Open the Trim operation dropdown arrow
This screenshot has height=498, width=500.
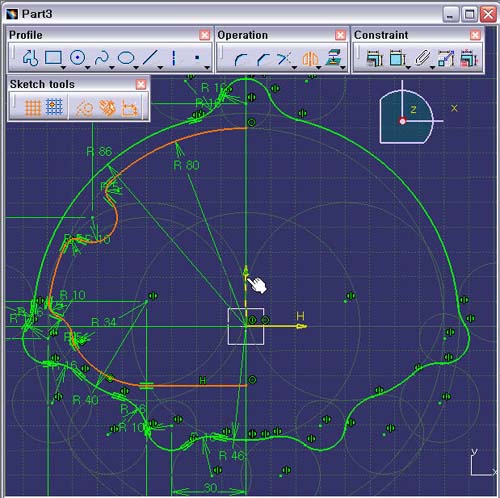[x=294, y=68]
